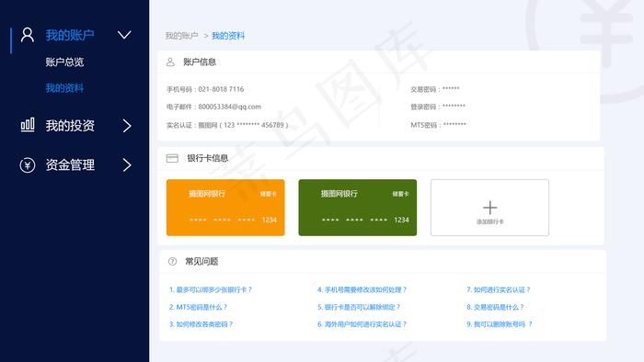The width and height of the screenshot is (644, 362).
Task: Click the user profile icon beside 我的账户
Action: click(28, 35)
